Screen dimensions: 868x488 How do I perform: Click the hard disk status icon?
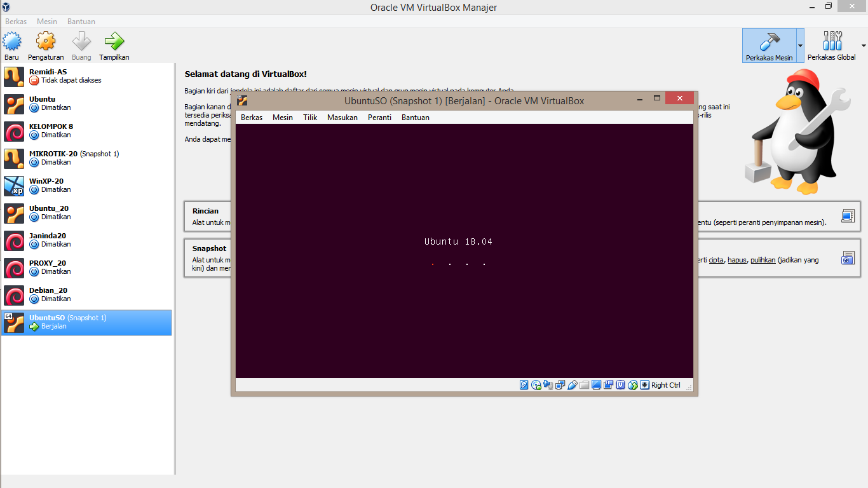pos(522,385)
